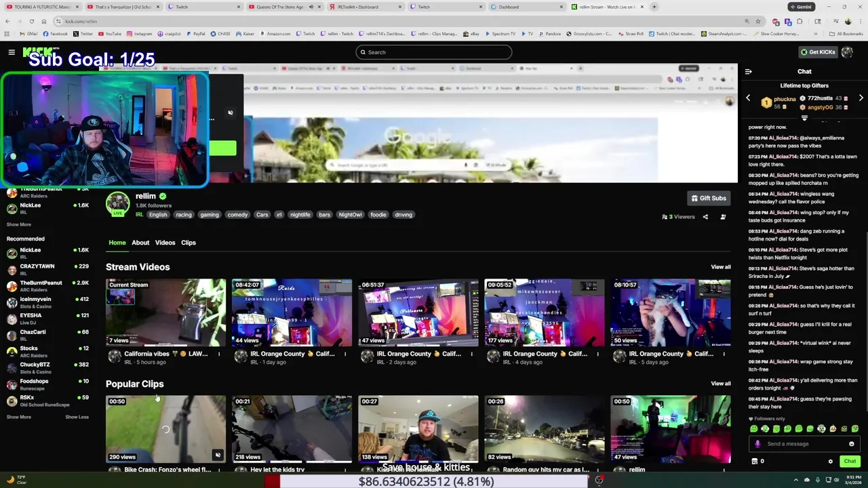The height and width of the screenshot is (488, 868).
Task: Open chat settings gear icon
Action: coord(830,462)
